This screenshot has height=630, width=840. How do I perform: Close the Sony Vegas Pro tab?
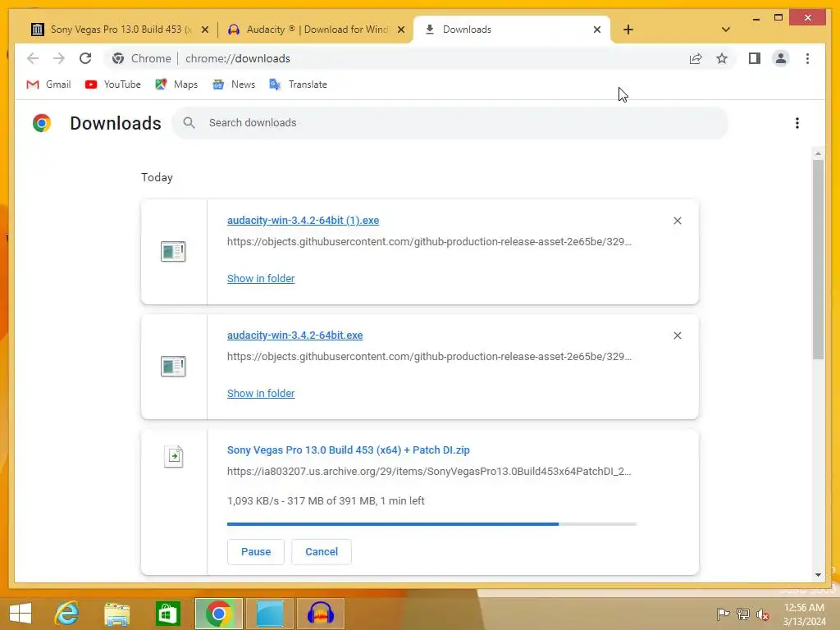click(204, 30)
